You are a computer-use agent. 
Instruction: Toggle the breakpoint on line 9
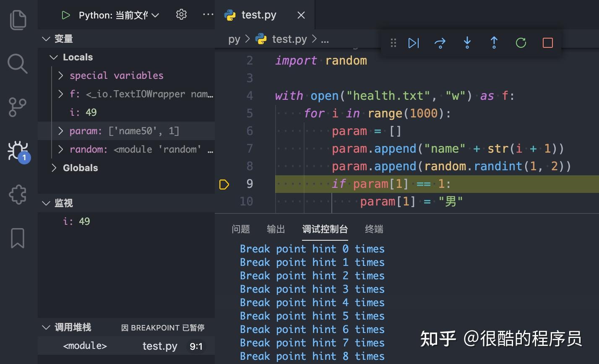224,184
